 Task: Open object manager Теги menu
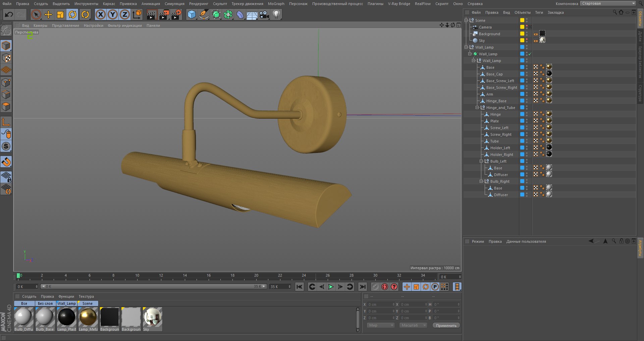pos(539,12)
